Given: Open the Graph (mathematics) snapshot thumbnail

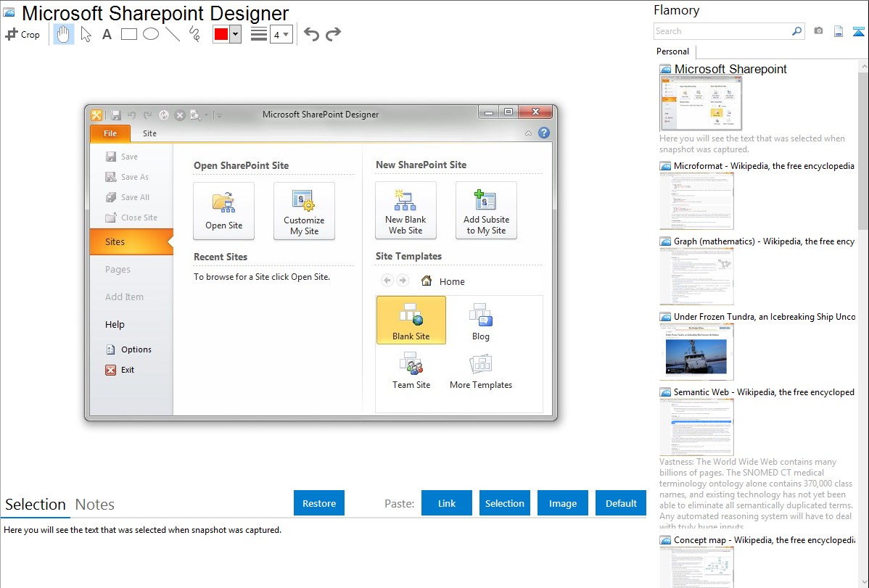Looking at the screenshot, I should pyautogui.click(x=696, y=276).
